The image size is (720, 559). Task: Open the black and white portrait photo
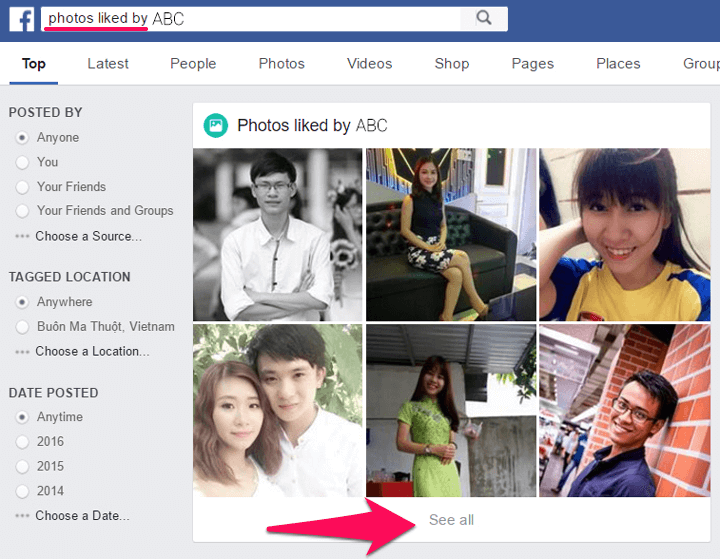(277, 233)
